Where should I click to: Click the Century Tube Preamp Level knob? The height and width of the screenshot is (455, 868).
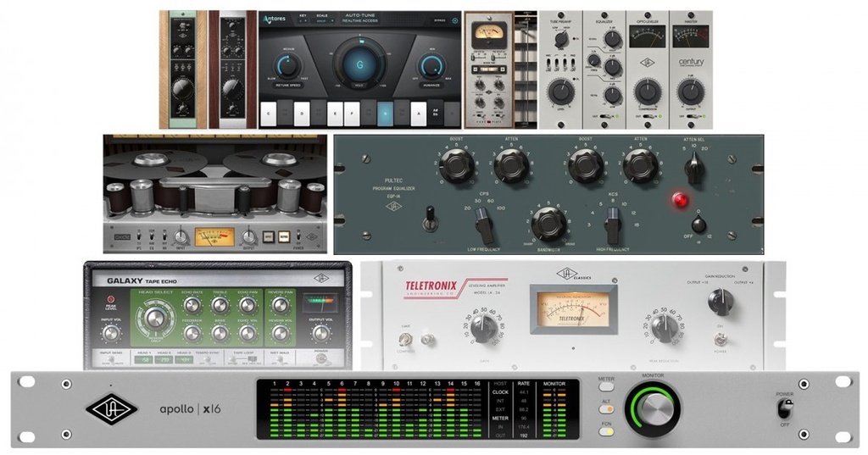(x=561, y=92)
